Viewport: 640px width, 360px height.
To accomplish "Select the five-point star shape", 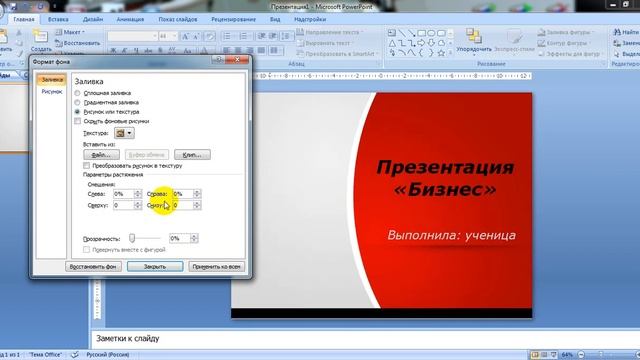I will (441, 53).
